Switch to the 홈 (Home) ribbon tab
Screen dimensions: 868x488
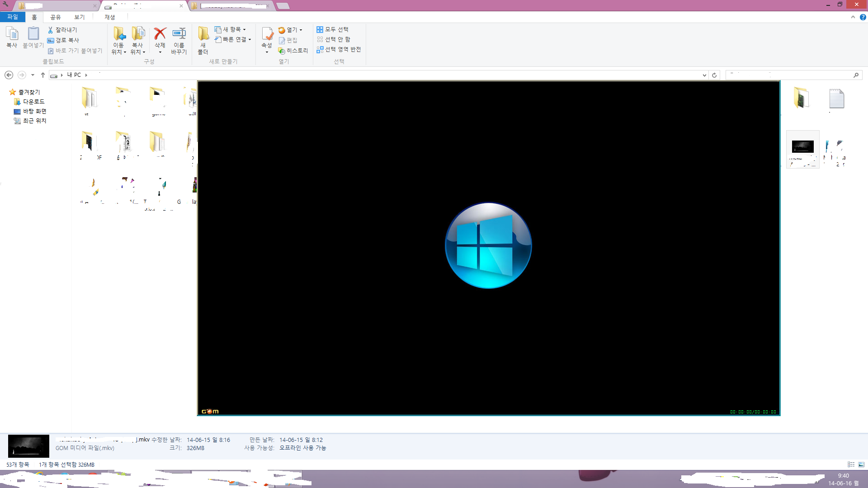(34, 17)
